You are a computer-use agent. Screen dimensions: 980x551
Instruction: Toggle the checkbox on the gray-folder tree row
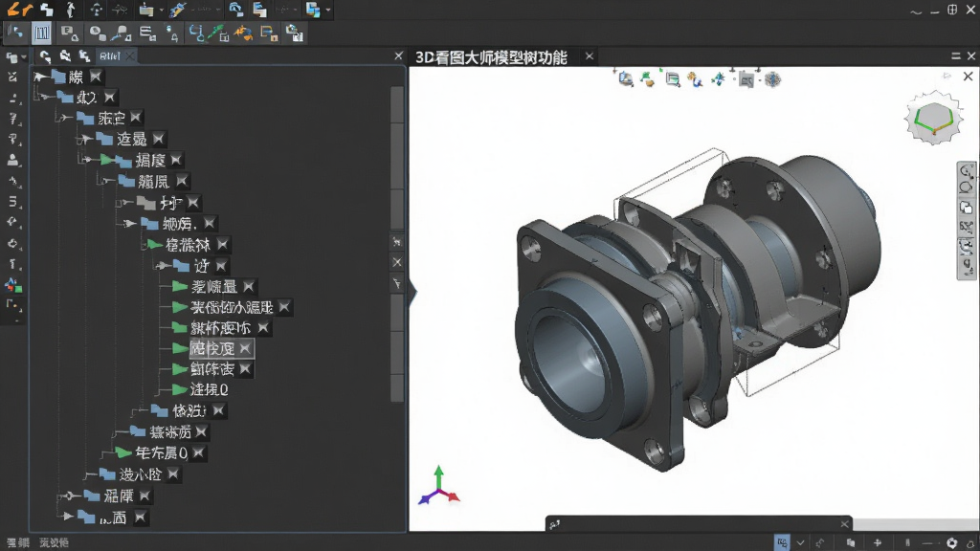pyautogui.click(x=193, y=203)
